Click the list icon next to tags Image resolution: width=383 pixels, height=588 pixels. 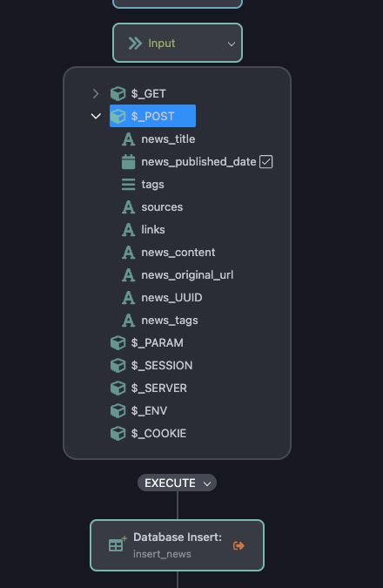129,185
